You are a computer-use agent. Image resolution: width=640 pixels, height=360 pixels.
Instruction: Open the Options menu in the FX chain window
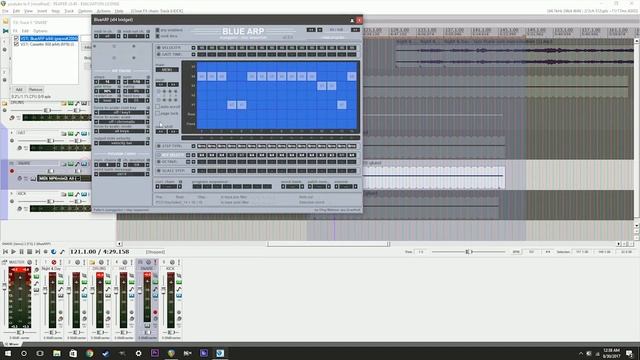pos(40,31)
